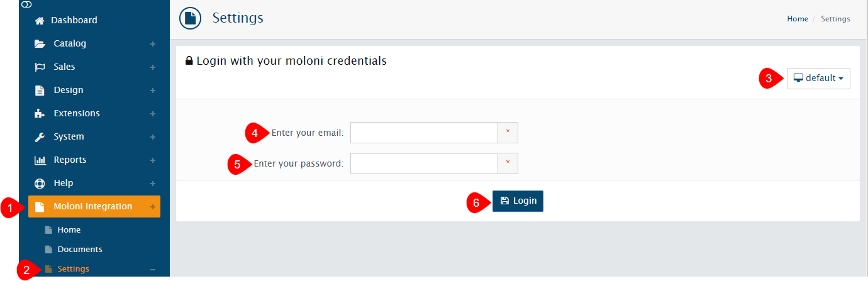Follow the Home breadcrumb link
Screen dimensions: 868x281
pyautogui.click(x=797, y=19)
